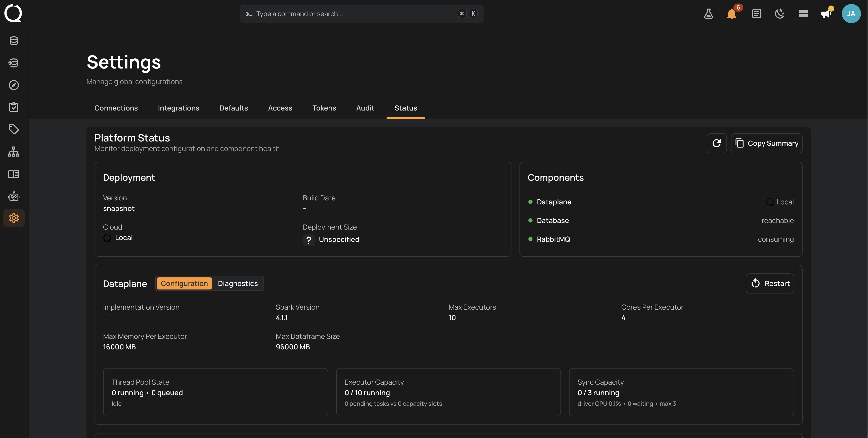The height and width of the screenshot is (438, 868).
Task: Click the Restart dataplane button
Action: point(770,283)
